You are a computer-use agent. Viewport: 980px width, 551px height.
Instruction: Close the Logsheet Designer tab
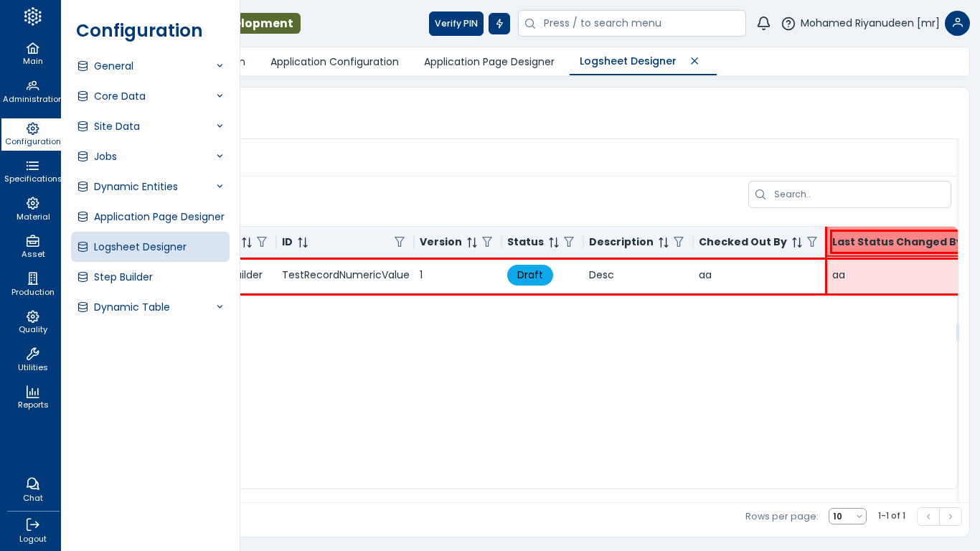click(694, 61)
